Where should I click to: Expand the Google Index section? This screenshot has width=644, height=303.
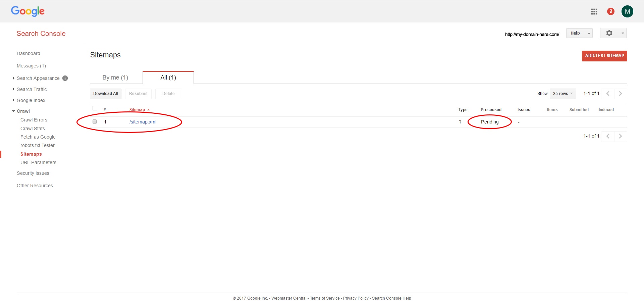[x=13, y=100]
